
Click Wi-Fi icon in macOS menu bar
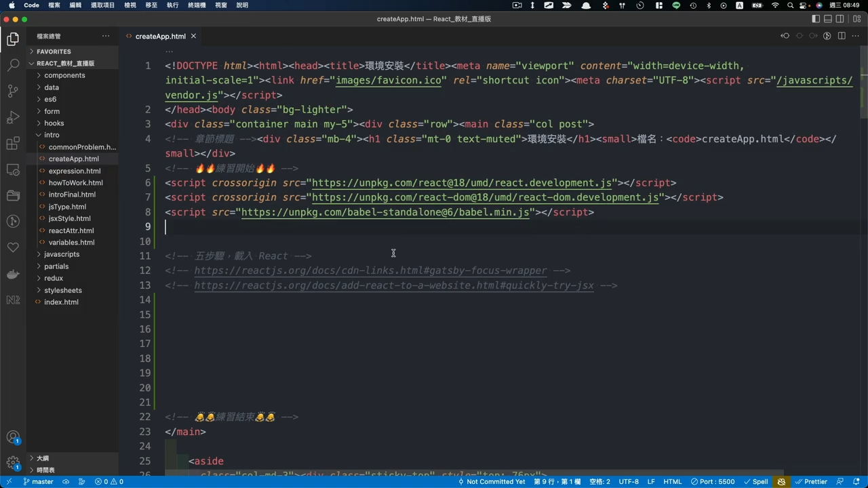pyautogui.click(x=775, y=5)
